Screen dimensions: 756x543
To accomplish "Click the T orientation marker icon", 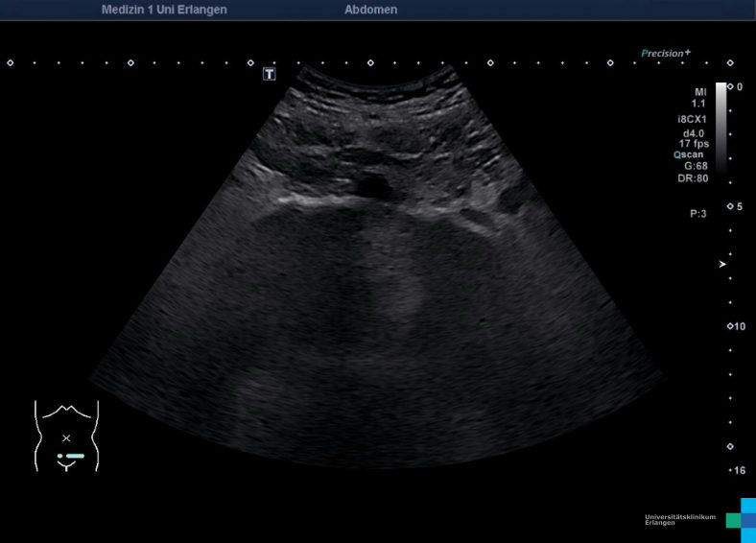I will (x=270, y=74).
